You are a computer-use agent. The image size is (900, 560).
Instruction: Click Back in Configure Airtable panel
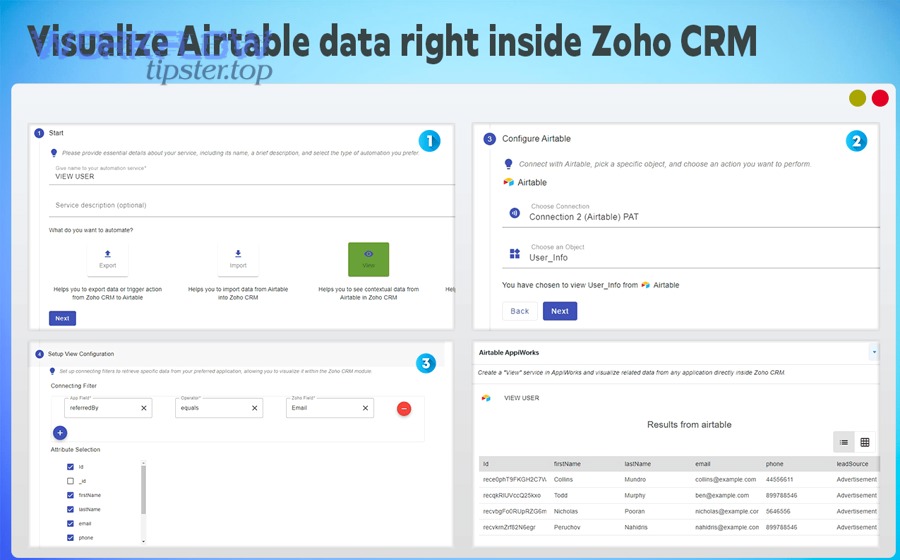(519, 311)
